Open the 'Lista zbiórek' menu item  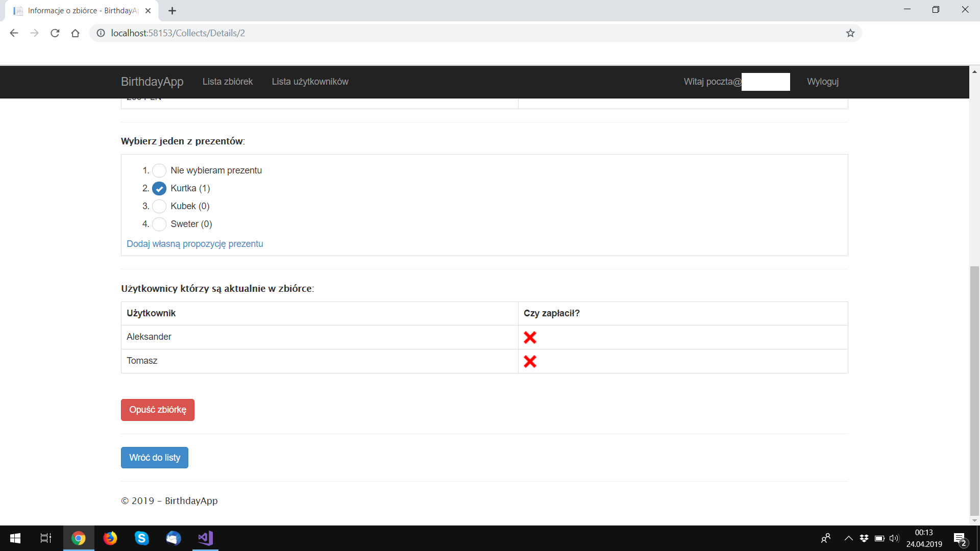tap(227, 82)
